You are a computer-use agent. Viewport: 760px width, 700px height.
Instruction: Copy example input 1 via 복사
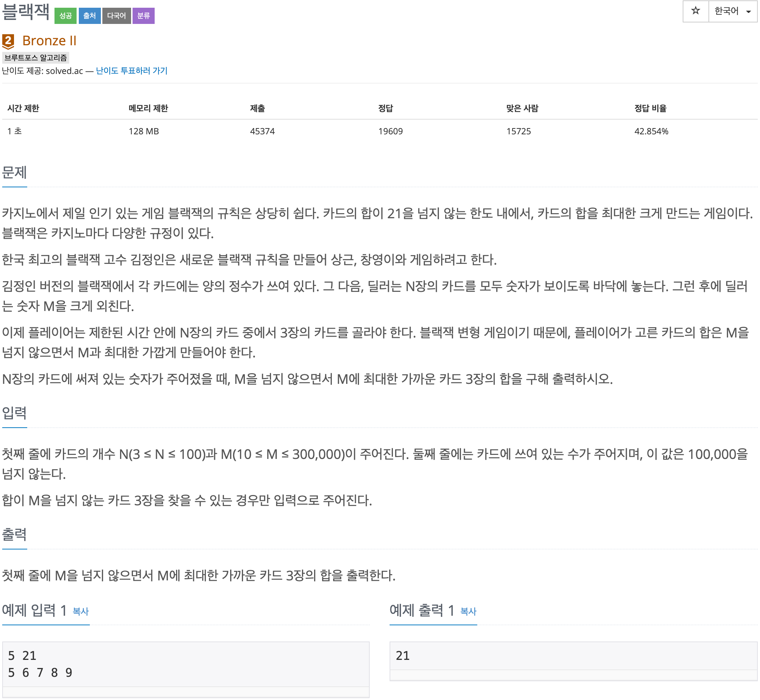81,612
